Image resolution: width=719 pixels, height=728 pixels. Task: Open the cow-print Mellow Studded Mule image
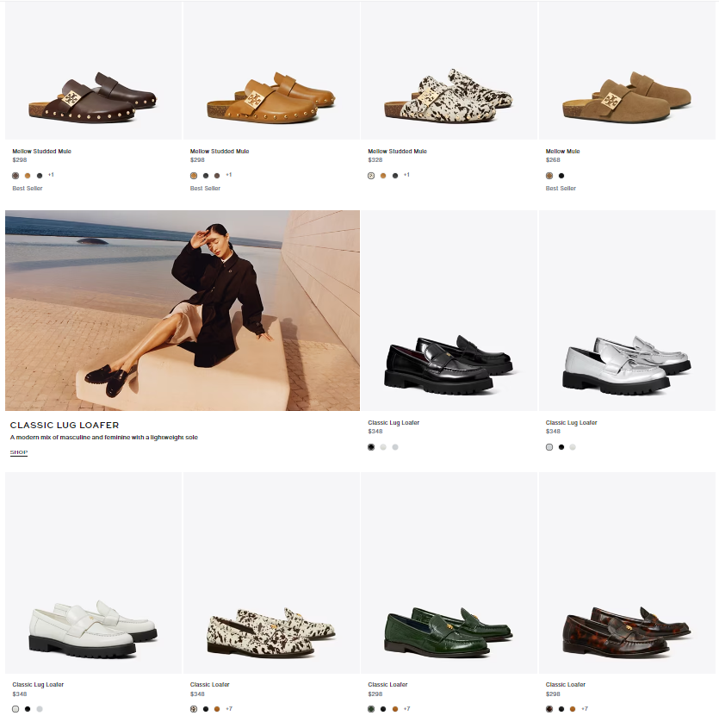pos(449,71)
